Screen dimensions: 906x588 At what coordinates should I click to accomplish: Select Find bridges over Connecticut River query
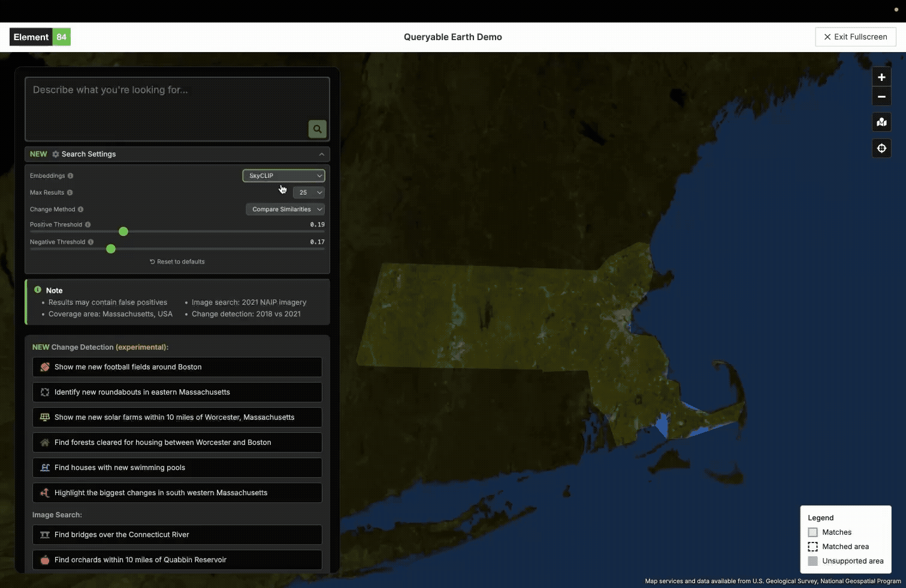(177, 535)
